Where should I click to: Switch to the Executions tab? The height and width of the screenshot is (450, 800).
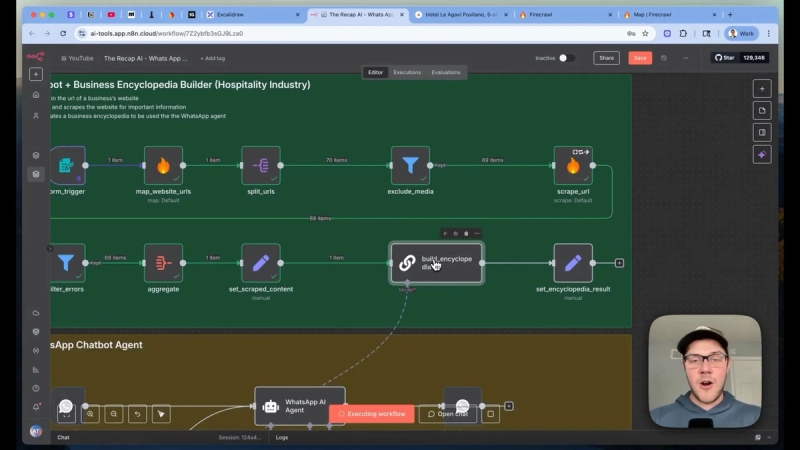click(x=407, y=72)
